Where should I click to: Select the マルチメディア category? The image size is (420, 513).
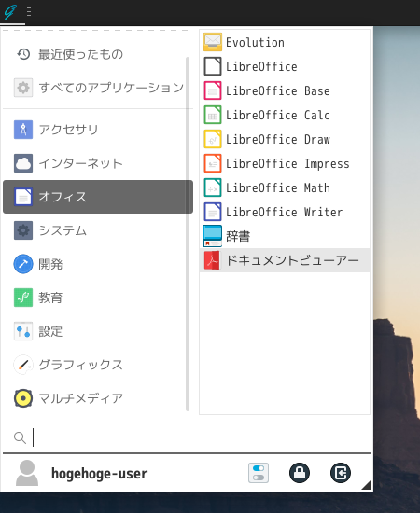coord(98,398)
